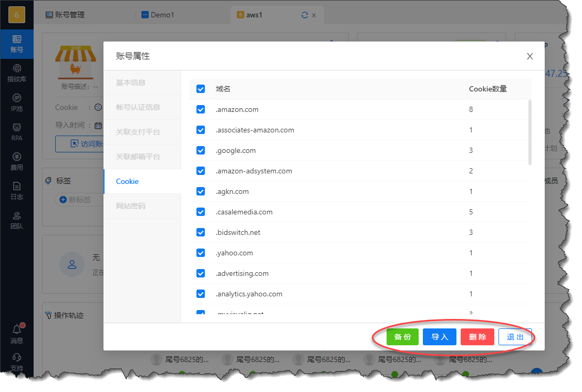The width and height of the screenshot is (582, 392).
Task: Click the calendar icon beside 导入时间
Action: [98, 126]
